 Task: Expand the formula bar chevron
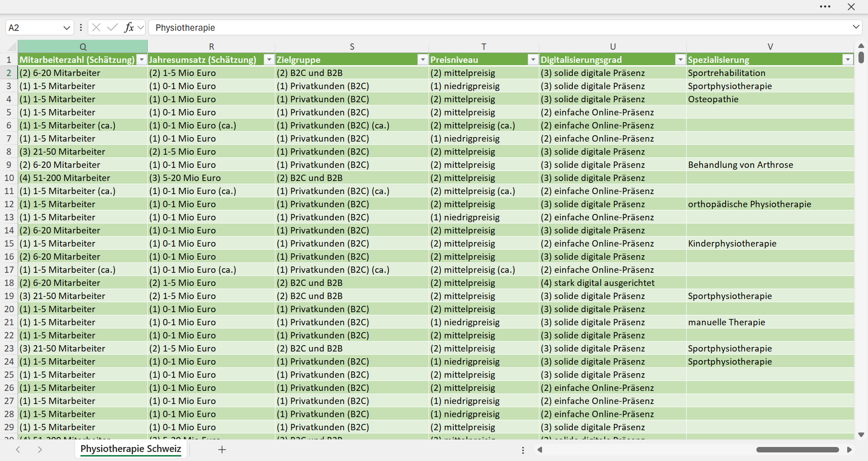[x=855, y=27]
